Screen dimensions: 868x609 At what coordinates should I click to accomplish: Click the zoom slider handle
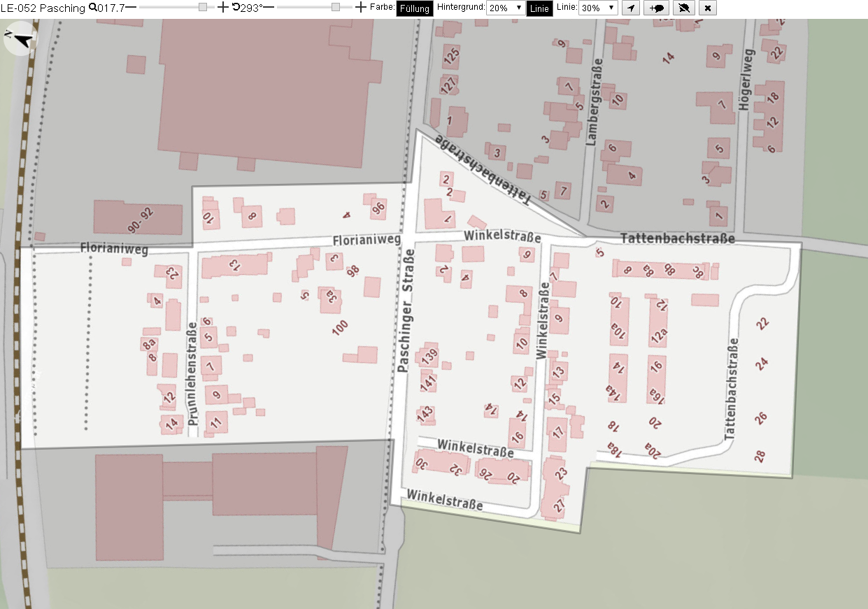pos(203,7)
